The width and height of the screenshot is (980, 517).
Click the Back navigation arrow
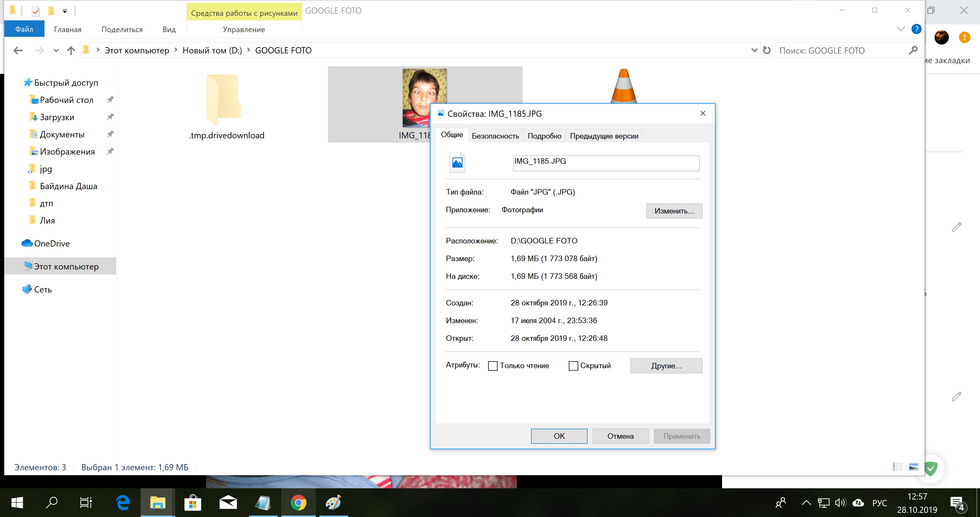(18, 50)
